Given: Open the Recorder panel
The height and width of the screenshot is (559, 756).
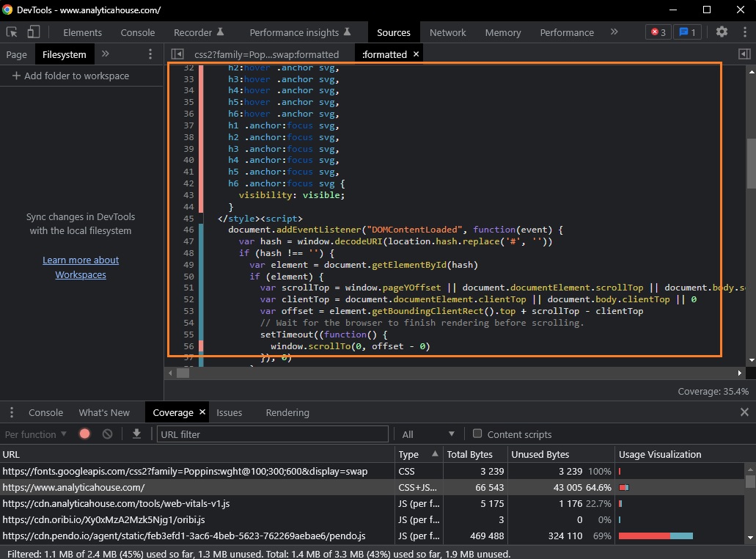Looking at the screenshot, I should (199, 32).
